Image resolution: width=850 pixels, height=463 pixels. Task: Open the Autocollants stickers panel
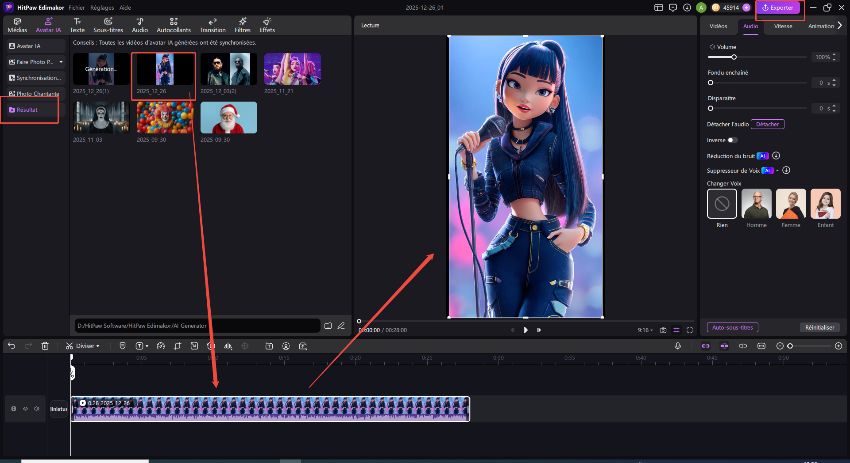[x=175, y=25]
